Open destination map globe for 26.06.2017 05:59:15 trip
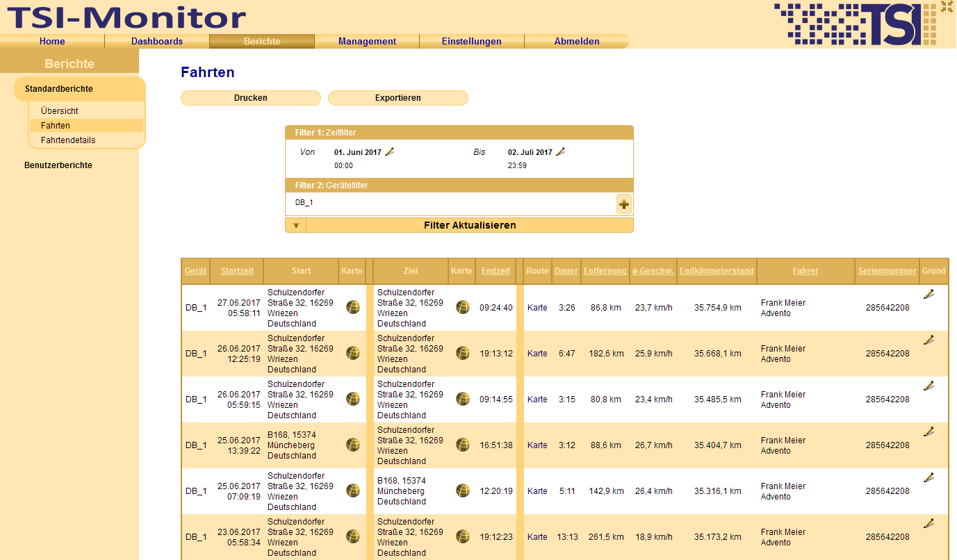 pyautogui.click(x=463, y=399)
